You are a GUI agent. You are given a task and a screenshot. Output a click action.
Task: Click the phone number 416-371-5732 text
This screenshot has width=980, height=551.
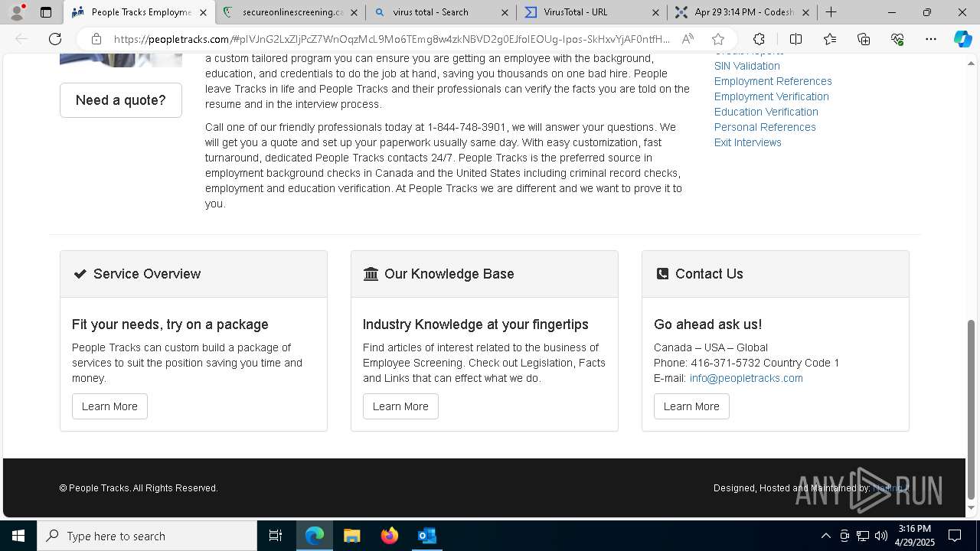[725, 363]
